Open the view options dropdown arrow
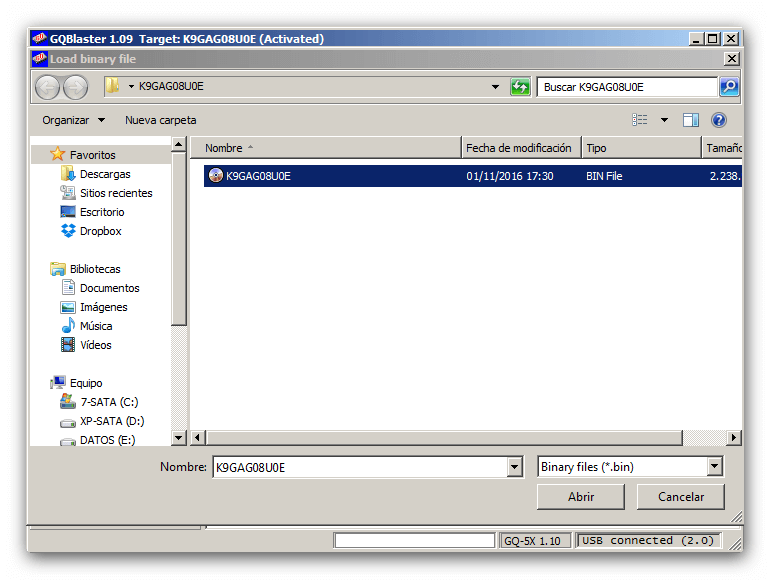Viewport: 771px width, 580px height. (664, 120)
